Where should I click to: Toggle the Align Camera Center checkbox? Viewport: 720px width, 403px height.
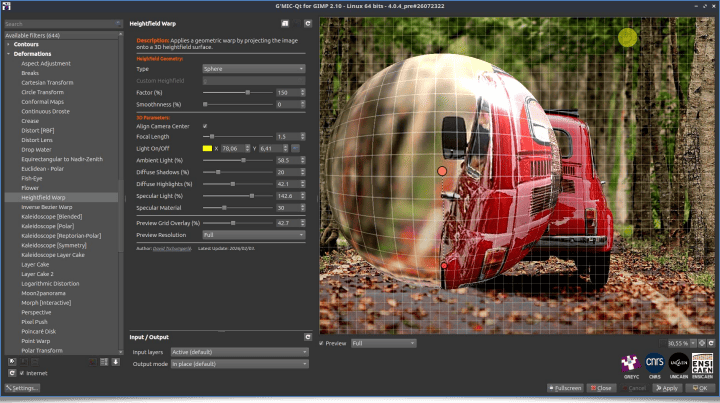(205, 126)
